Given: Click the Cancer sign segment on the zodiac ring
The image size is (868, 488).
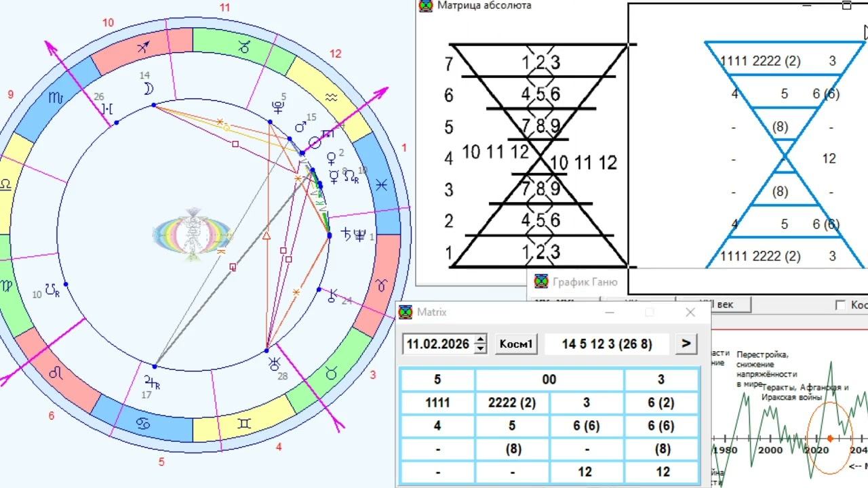Looking at the screenshot, I should 144,424.
